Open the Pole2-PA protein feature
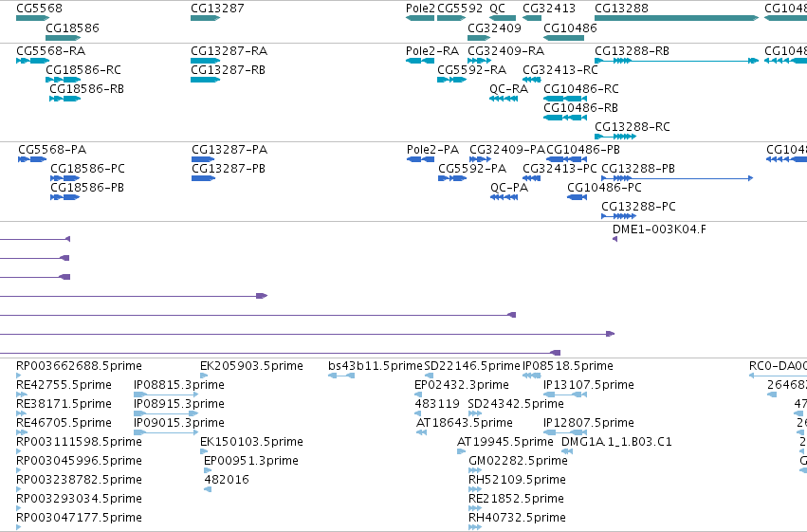Viewport: 807px width, 532px height. pyautogui.click(x=432, y=150)
